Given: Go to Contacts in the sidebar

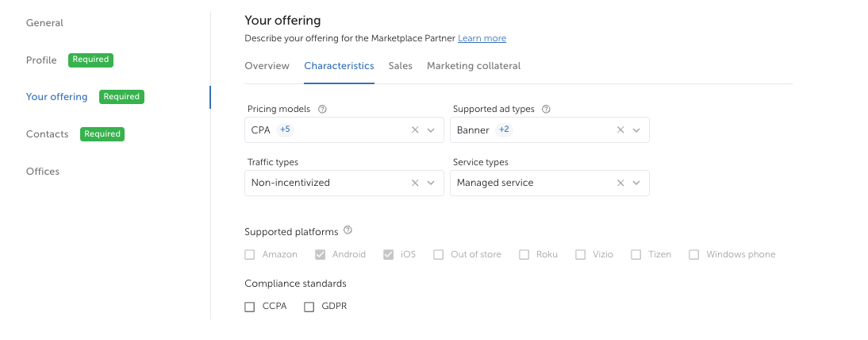Looking at the screenshot, I should (48, 134).
